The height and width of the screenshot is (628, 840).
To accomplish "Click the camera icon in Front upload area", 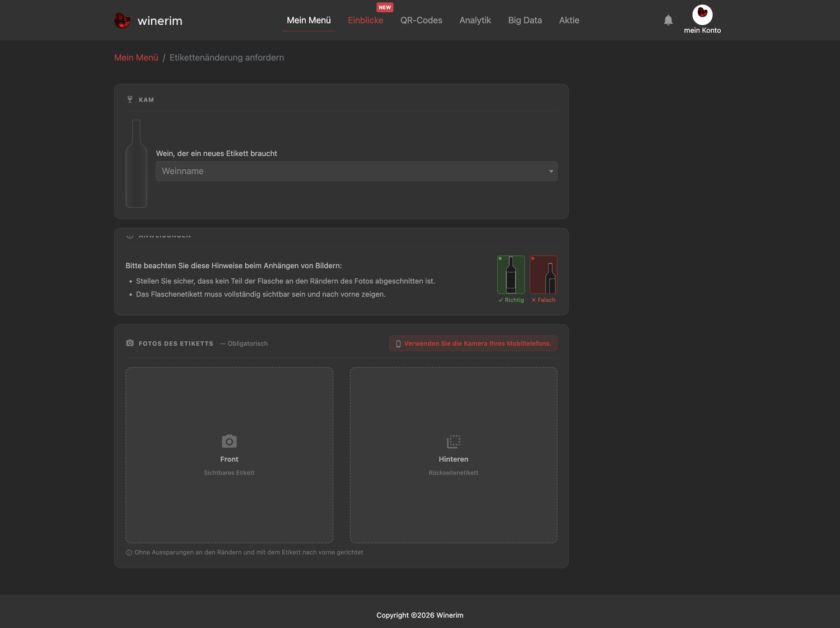I will point(229,441).
